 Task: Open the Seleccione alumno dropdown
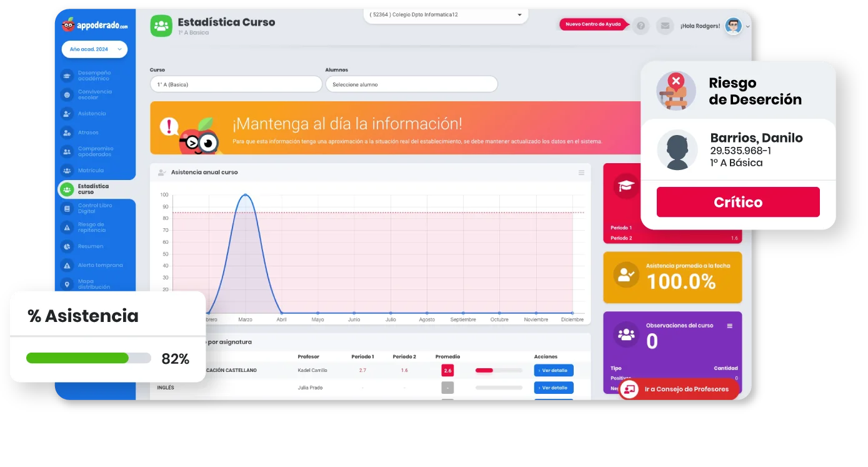411,84
